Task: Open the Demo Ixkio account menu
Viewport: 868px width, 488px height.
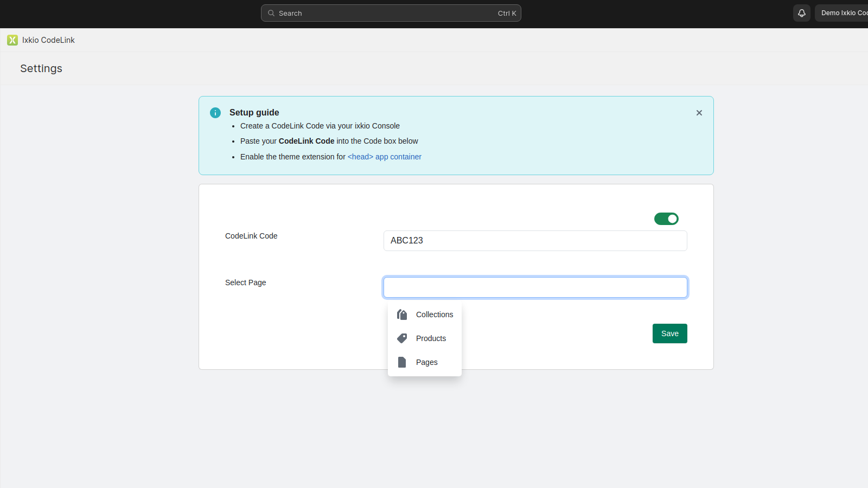Action: click(841, 12)
